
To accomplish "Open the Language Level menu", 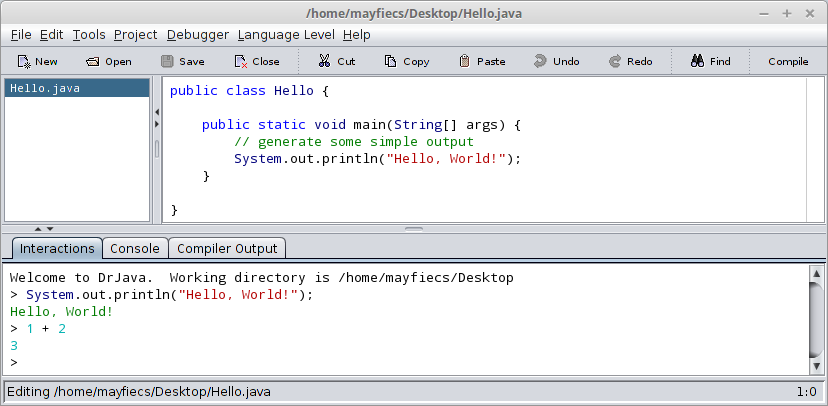I will pyautogui.click(x=286, y=35).
